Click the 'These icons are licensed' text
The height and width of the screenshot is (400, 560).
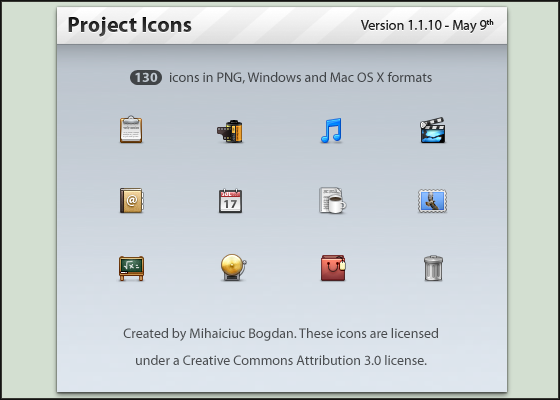click(x=369, y=334)
